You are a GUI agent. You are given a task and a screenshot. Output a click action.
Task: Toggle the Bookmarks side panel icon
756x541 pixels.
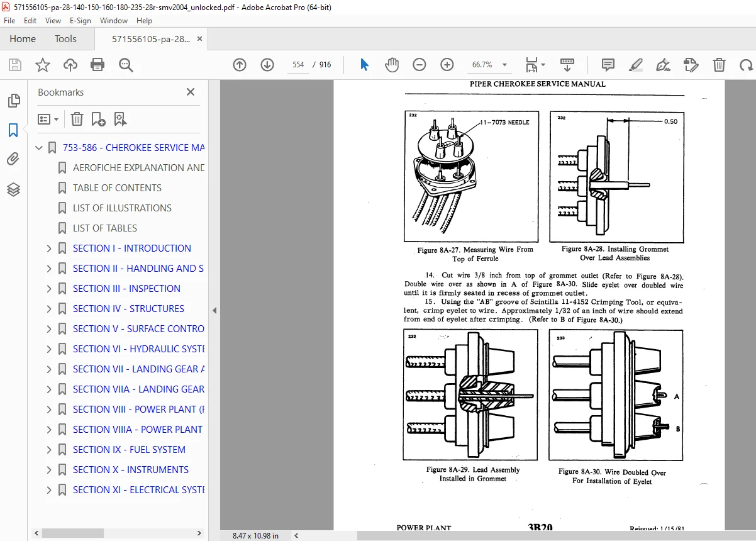coord(13,130)
